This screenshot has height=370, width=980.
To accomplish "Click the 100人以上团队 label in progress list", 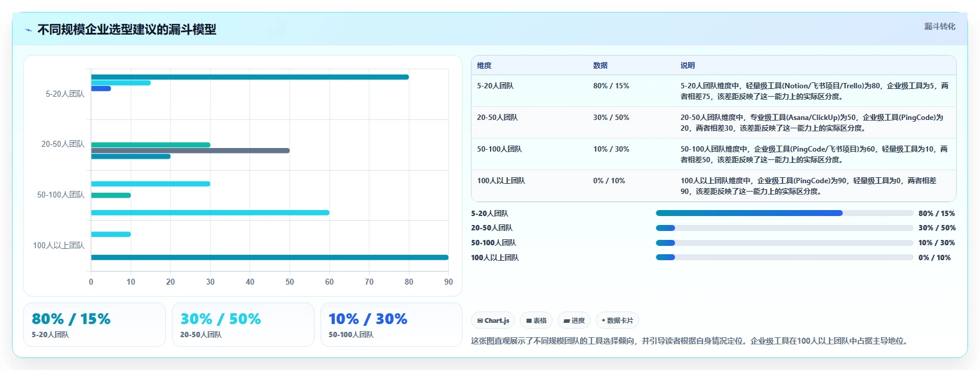I will click(x=495, y=258).
